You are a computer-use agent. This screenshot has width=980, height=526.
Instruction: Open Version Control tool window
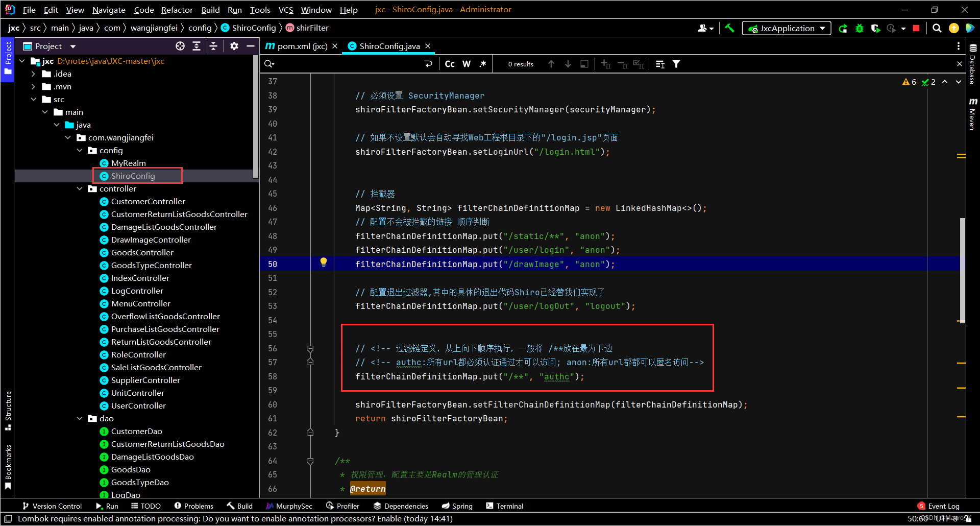[x=52, y=506]
